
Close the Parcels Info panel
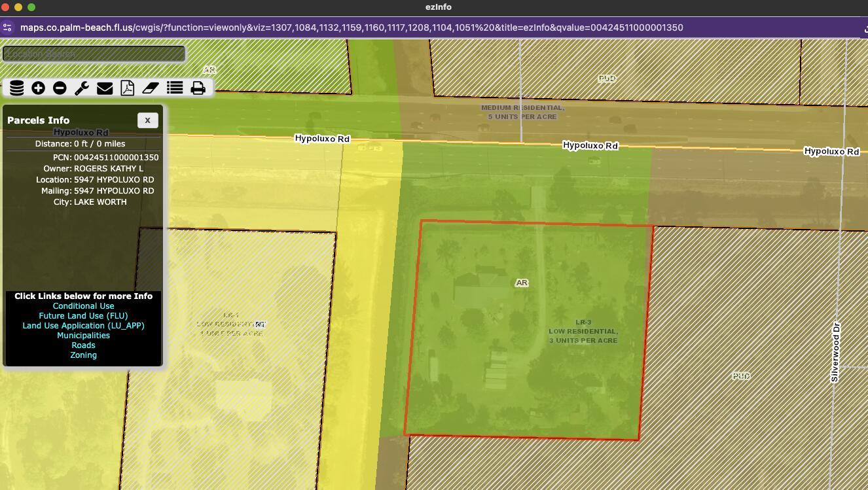(x=147, y=120)
